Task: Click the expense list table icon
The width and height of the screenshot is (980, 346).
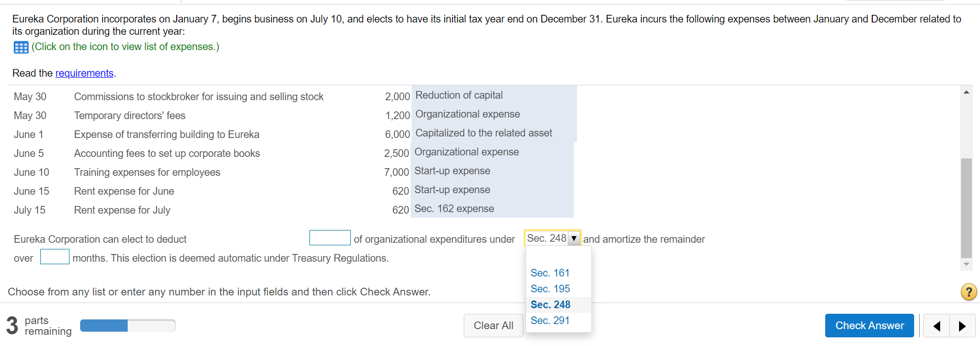Action: tap(21, 48)
